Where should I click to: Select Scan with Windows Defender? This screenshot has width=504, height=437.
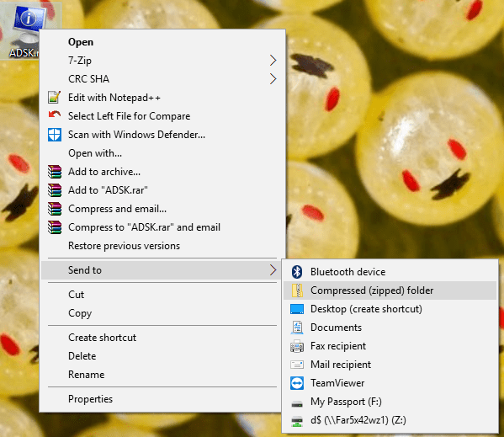pyautogui.click(x=162, y=135)
